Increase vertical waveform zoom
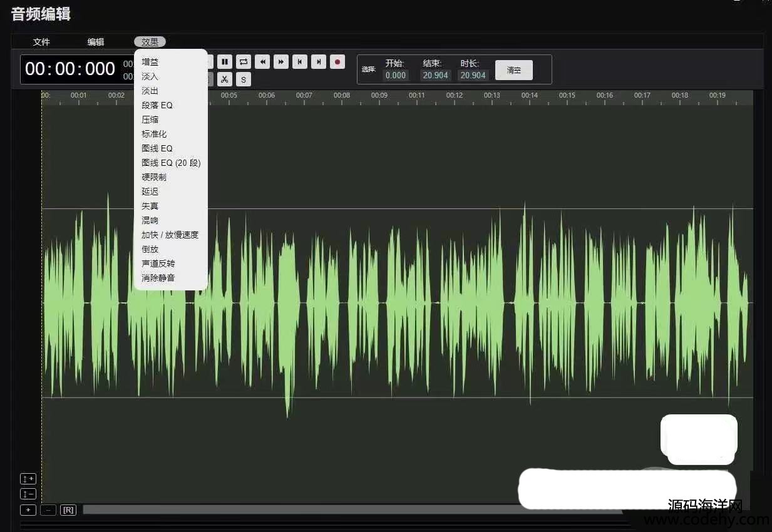 pyautogui.click(x=28, y=479)
